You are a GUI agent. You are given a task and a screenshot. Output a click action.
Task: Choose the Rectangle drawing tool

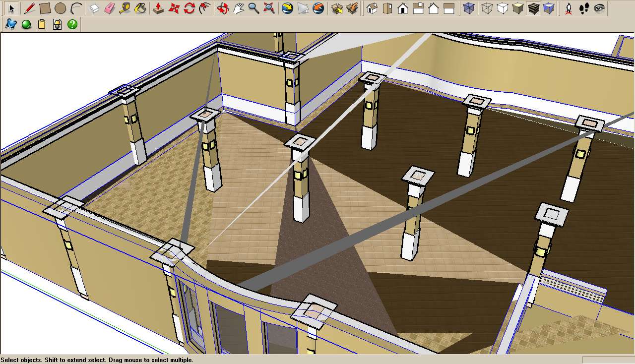point(45,8)
